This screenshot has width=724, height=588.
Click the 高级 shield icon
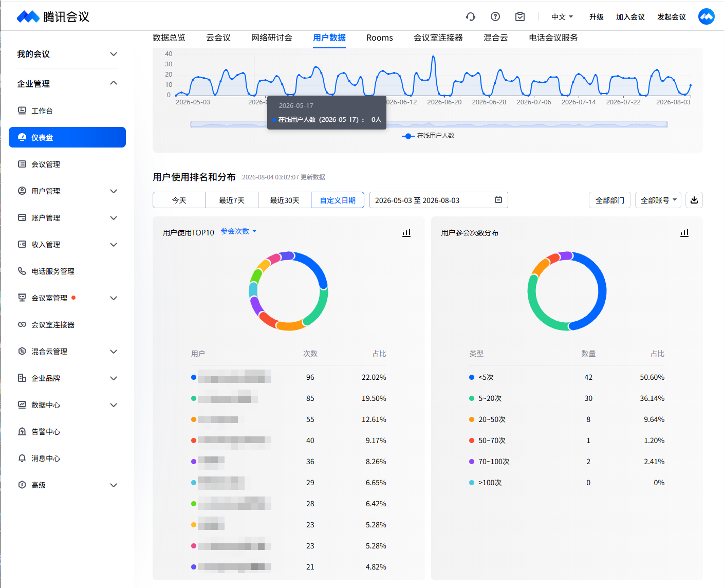[x=22, y=485]
